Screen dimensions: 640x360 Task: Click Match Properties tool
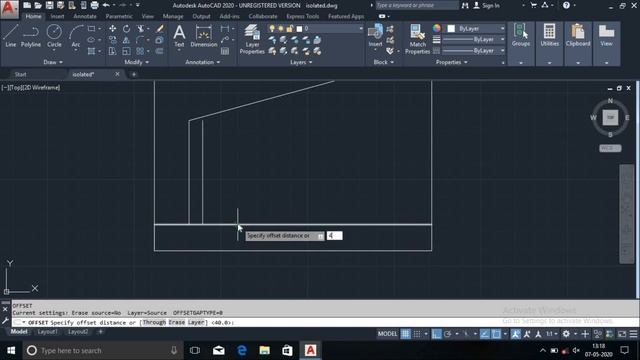point(418,39)
